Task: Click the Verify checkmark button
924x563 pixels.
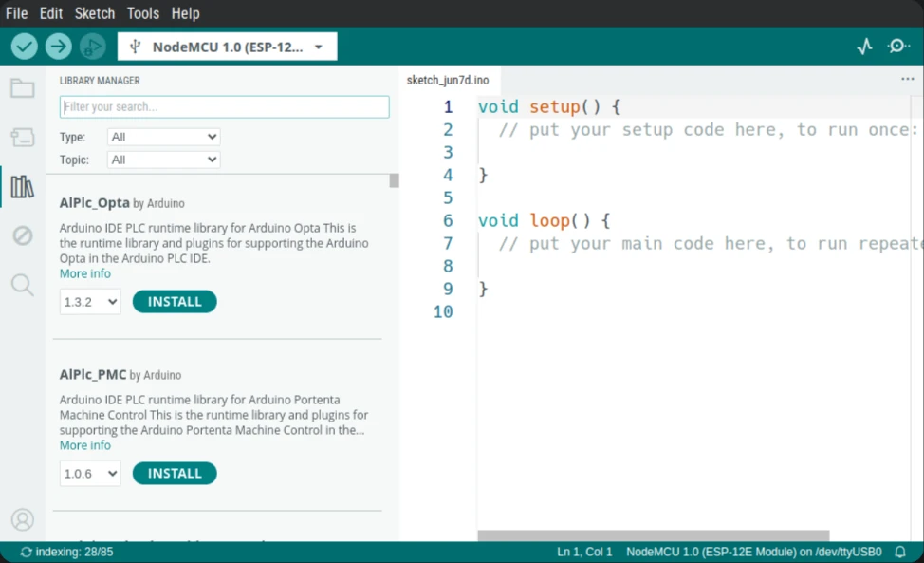Action: [x=24, y=47]
